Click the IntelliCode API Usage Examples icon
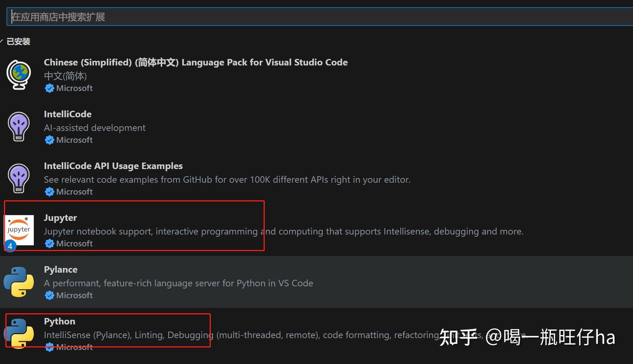 [x=19, y=178]
